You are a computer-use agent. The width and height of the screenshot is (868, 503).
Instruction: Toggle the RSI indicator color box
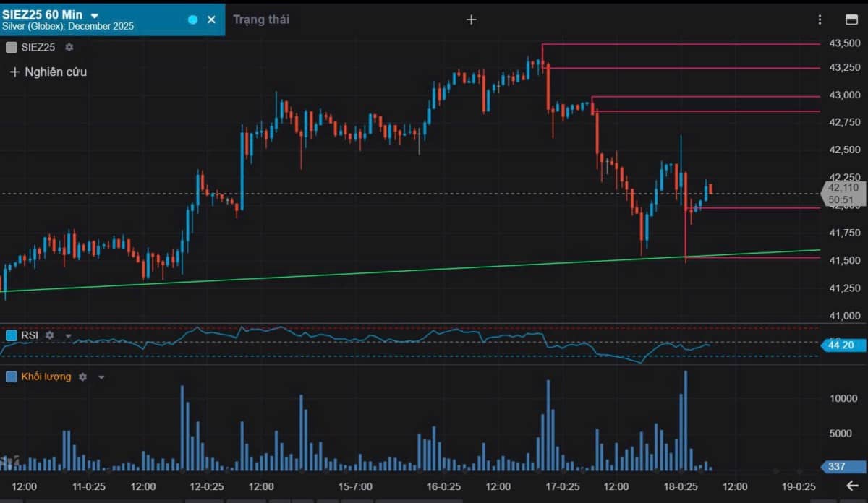(11, 335)
